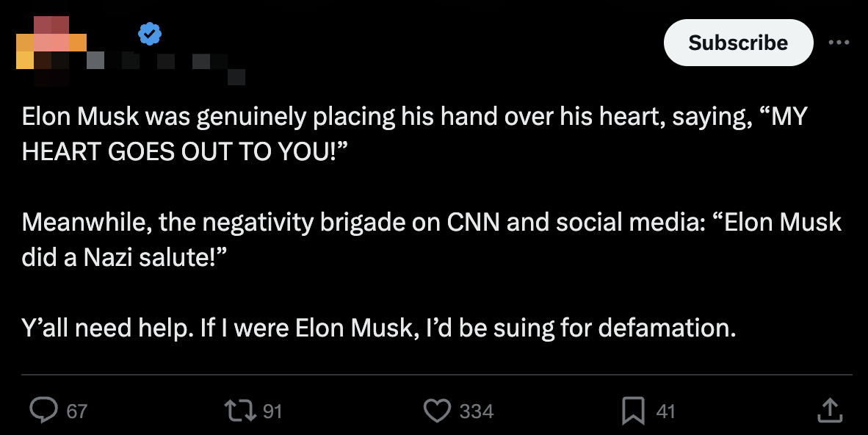Click the 91 reposts count
This screenshot has width=868, height=435.
pos(272,411)
